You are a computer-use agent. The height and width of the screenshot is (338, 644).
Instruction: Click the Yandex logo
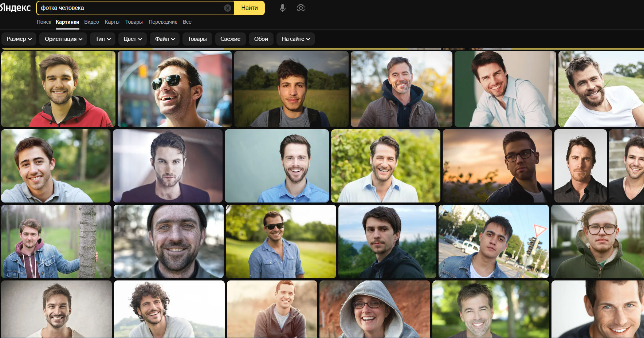pos(15,8)
